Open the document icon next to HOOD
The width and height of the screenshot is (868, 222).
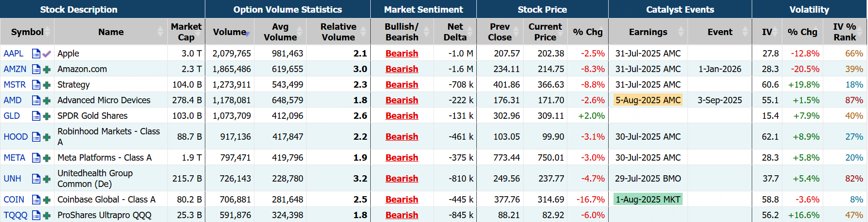tap(36, 137)
